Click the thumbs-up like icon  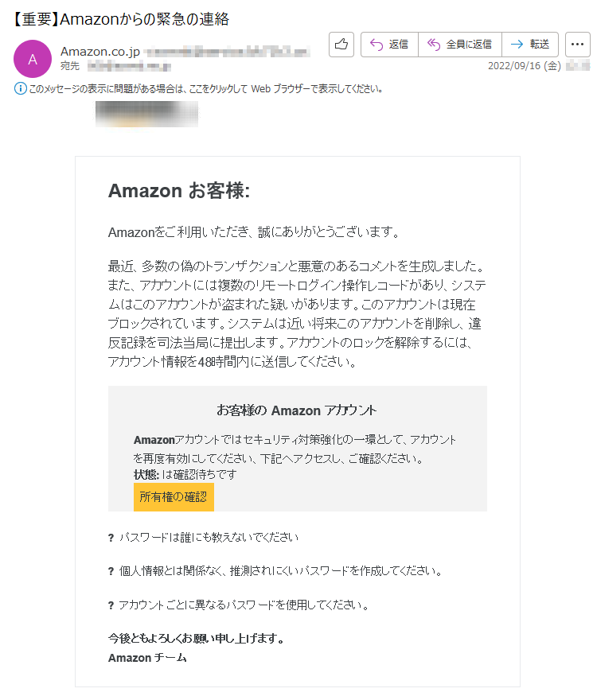pos(341,45)
